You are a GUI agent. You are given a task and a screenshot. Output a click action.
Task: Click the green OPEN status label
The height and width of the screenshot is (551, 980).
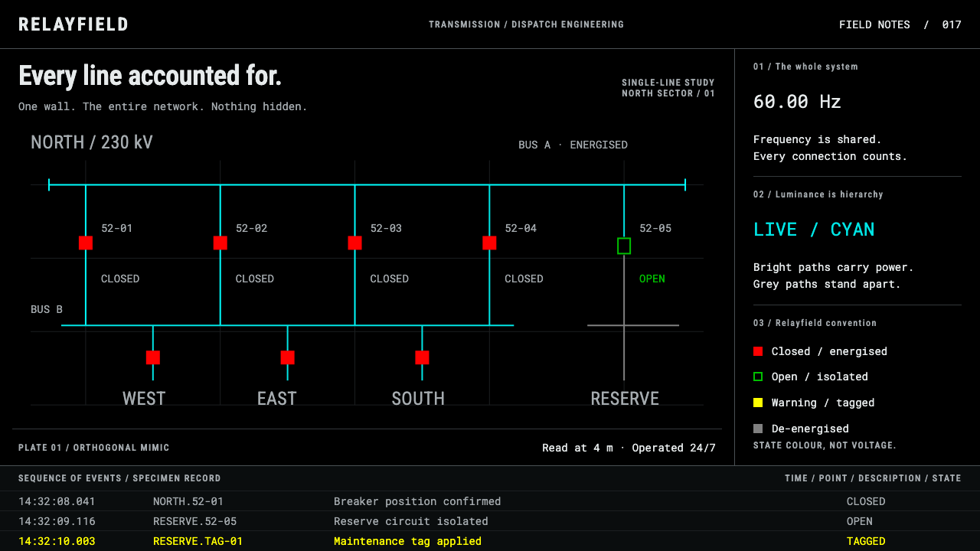[652, 279]
